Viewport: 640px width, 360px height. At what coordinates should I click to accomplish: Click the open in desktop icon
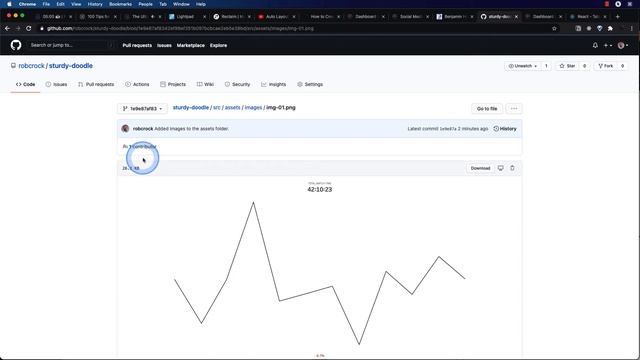(x=500, y=168)
